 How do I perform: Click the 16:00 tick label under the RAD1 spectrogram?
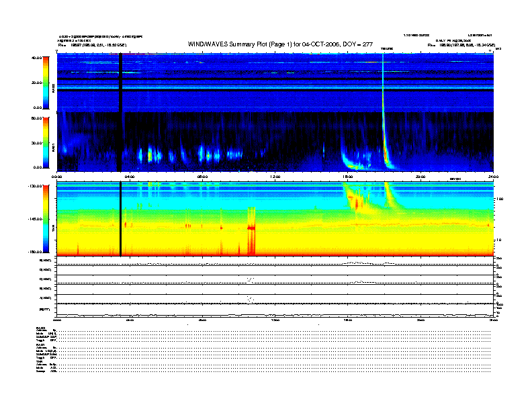click(x=348, y=177)
